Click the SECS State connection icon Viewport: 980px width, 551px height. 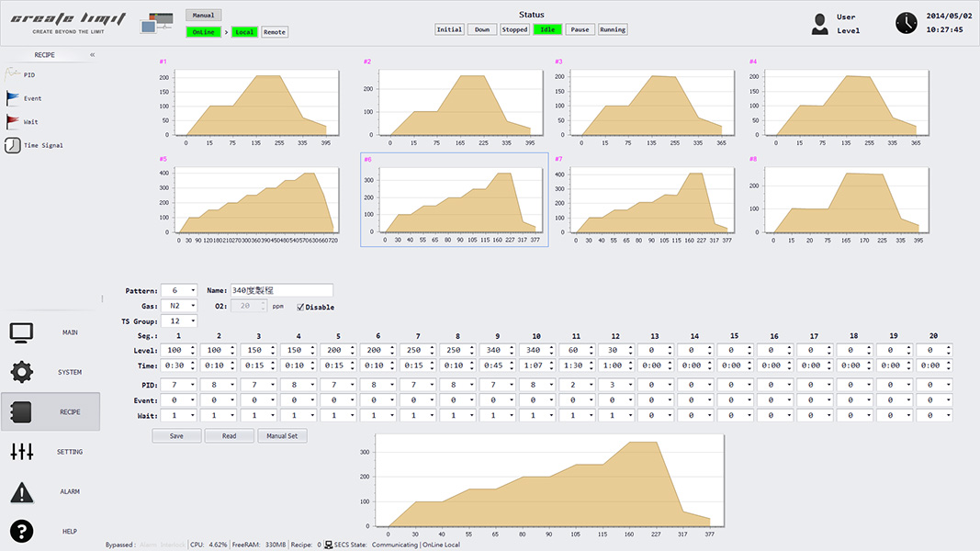(328, 545)
